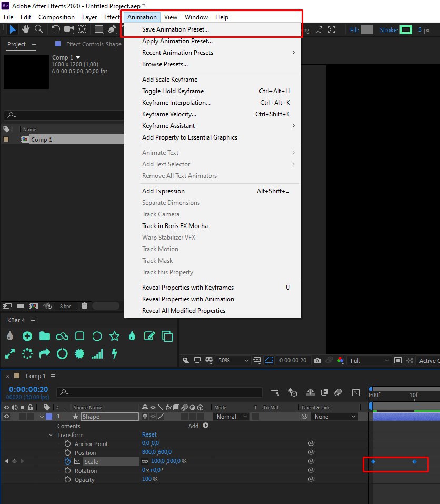The height and width of the screenshot is (504, 440).
Task: Click the KBar signal bars icon
Action: [97, 354]
